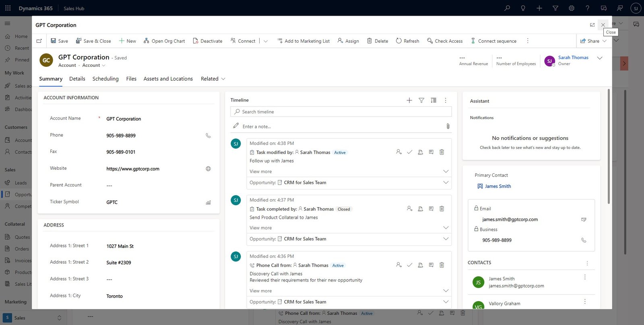This screenshot has height=325, width=644.
Task: Open the Account form selector dropdown
Action: (x=94, y=65)
